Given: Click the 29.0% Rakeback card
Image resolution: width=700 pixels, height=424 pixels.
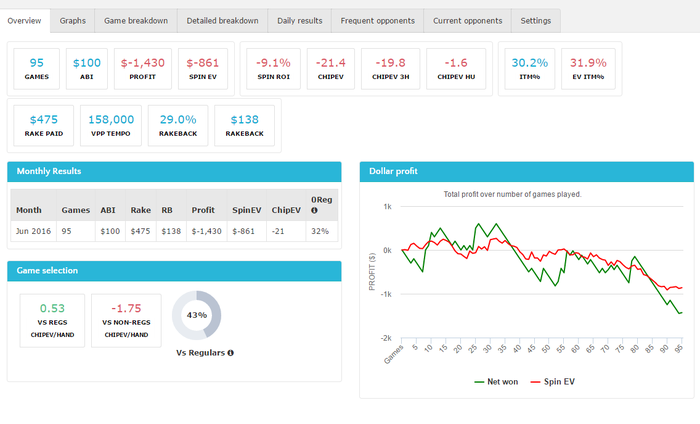Looking at the screenshot, I should pos(178,125).
